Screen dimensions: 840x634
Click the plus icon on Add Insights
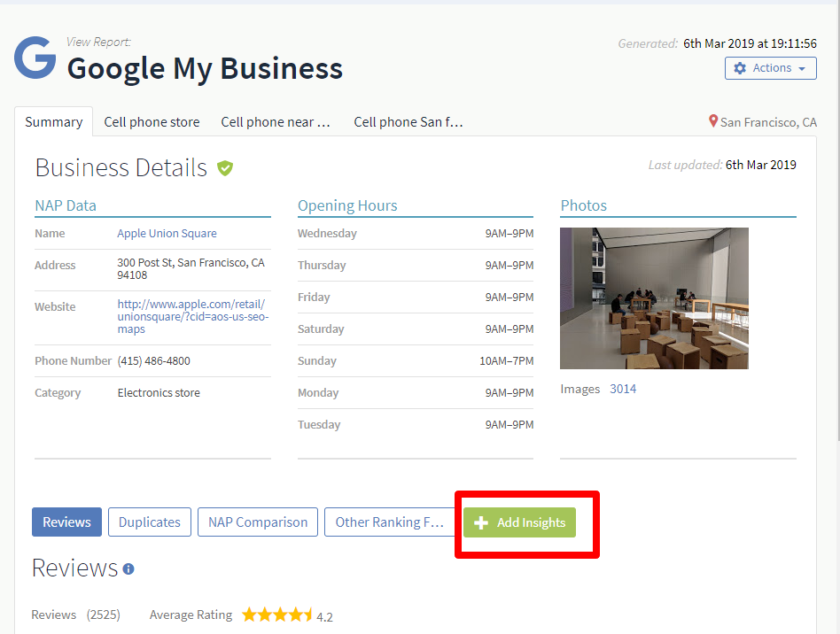click(481, 522)
